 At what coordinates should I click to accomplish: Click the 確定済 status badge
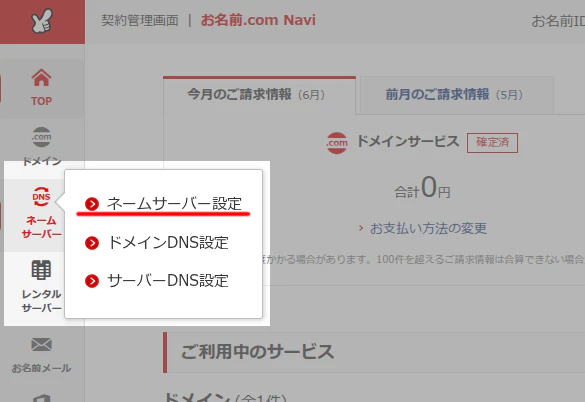point(492,143)
